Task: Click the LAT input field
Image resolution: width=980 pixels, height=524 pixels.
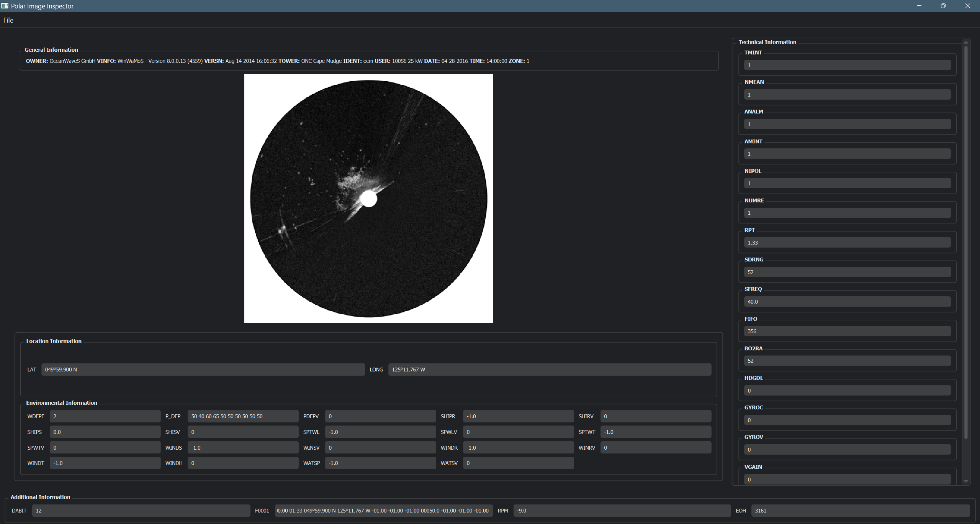Action: [203, 370]
